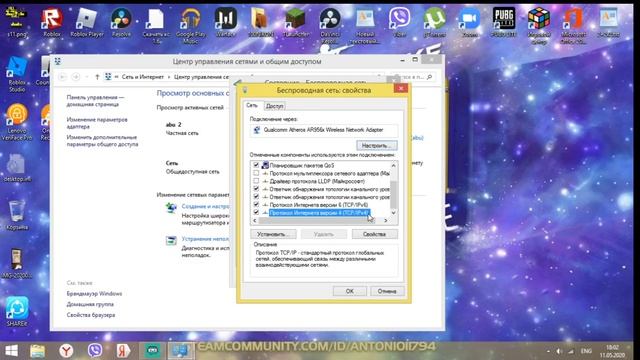Click left arrow of horizontal list scrollbar

click(x=255, y=220)
